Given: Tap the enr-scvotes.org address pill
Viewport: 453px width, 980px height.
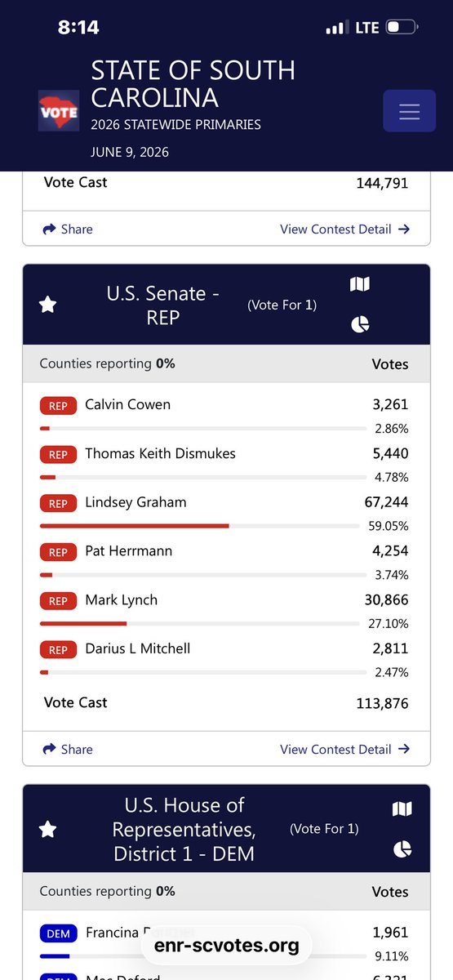Looking at the screenshot, I should pos(220,947).
